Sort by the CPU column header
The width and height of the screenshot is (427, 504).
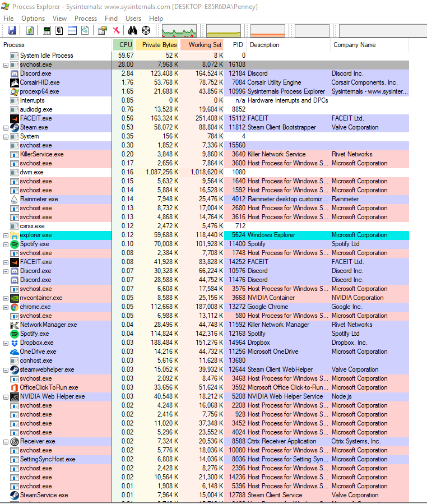[x=123, y=45]
